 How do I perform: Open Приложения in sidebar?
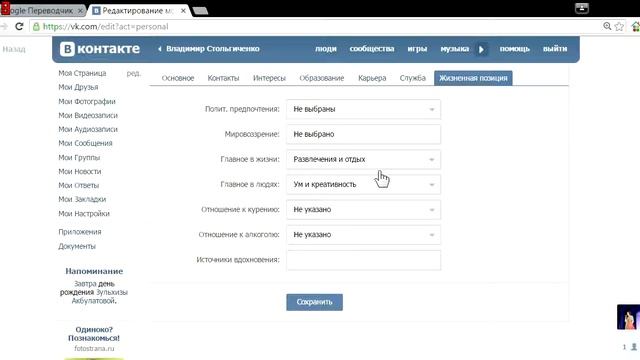pos(80,232)
